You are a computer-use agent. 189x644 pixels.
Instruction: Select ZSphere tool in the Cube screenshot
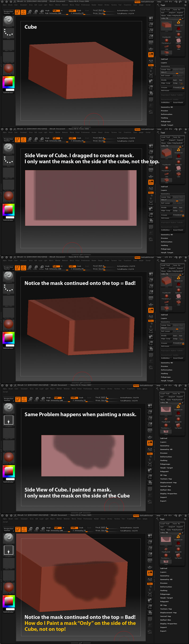click(178, 29)
